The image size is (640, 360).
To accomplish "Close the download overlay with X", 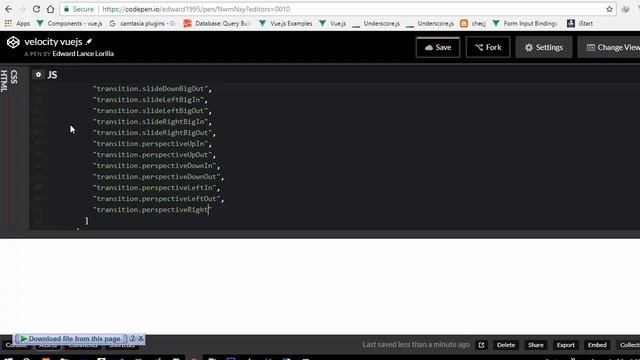I will tap(141, 338).
